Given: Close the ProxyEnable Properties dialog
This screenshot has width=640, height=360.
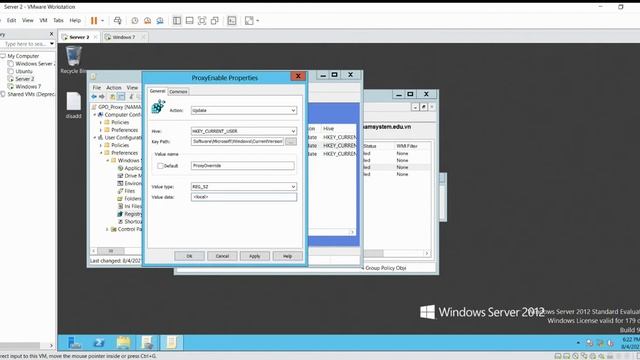Looking at the screenshot, I should [x=298, y=76].
